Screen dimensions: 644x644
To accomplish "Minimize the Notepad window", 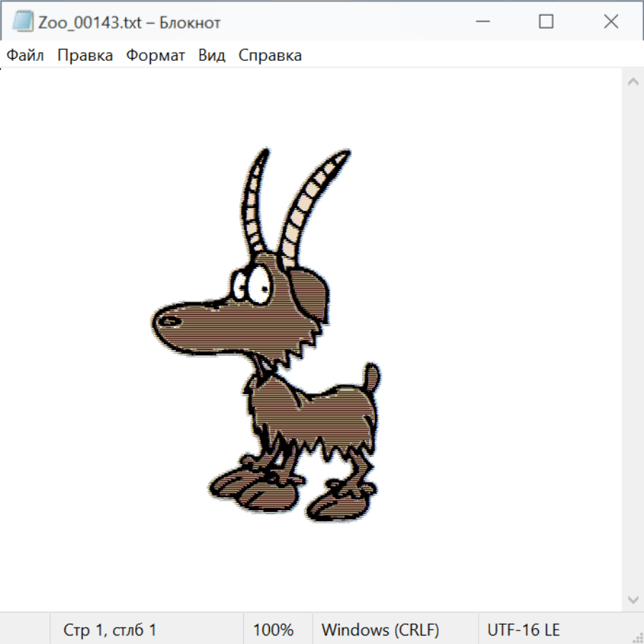I will tap(481, 22).
